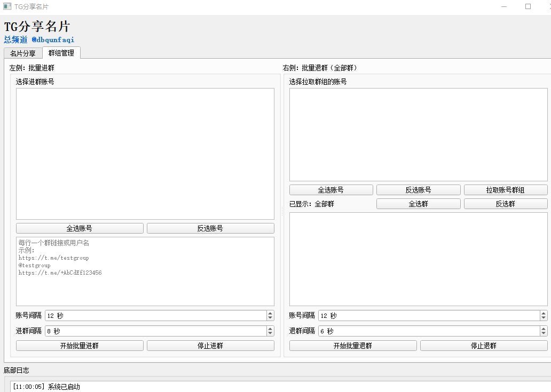This screenshot has width=551, height=392.
Task: Click the 退群间隔 spinner arrows
Action: pyautogui.click(x=544, y=331)
